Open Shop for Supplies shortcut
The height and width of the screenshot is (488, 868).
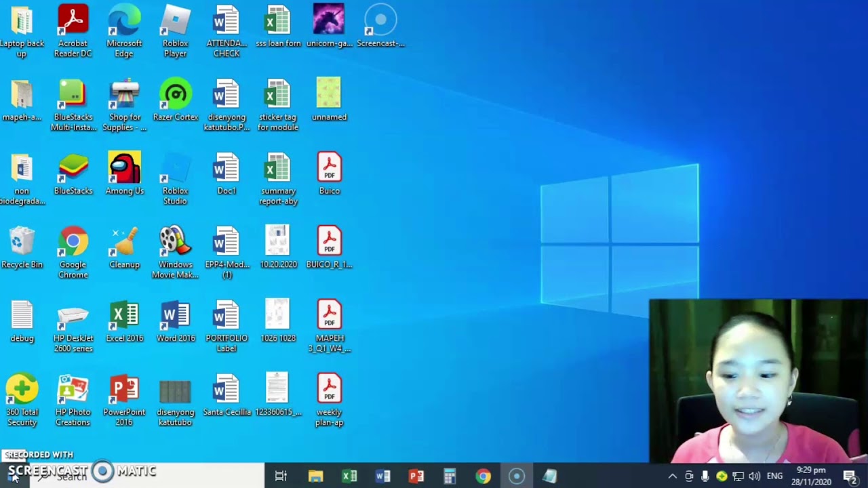[x=124, y=105]
